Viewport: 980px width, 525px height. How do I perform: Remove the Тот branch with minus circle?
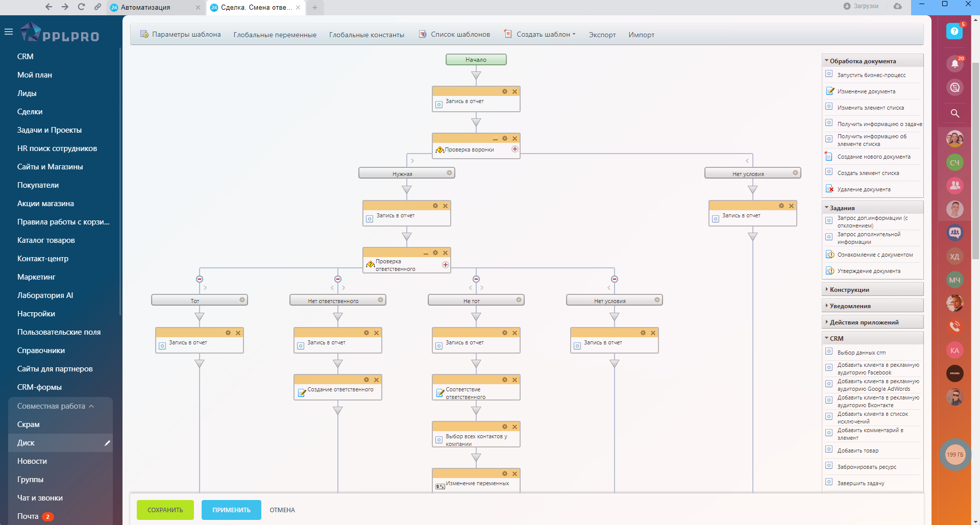pyautogui.click(x=200, y=279)
